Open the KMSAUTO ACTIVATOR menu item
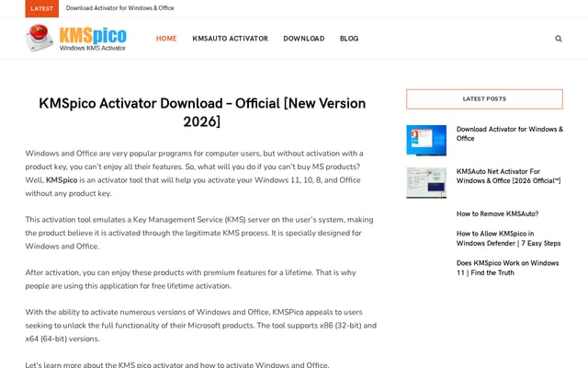 click(231, 39)
